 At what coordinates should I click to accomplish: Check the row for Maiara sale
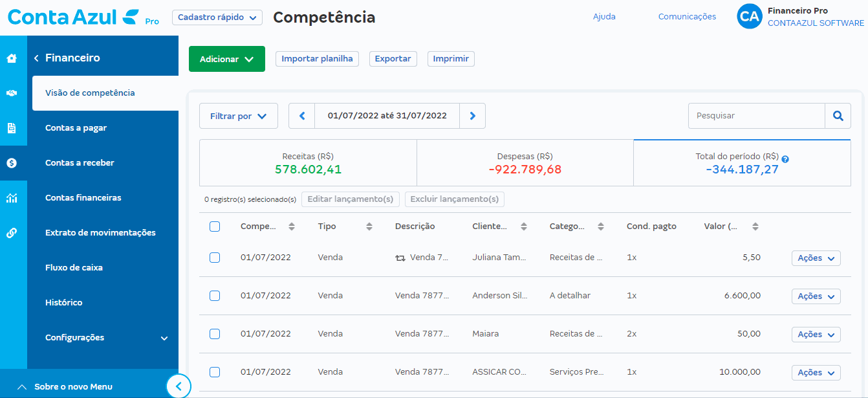[215, 334]
